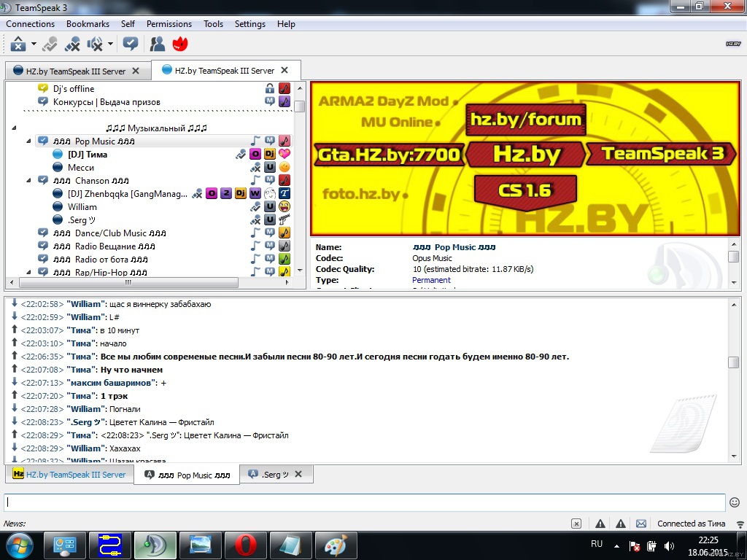Screen dimensions: 747x560
Task: Open the emoticon picker beside chat input
Action: [x=735, y=502]
